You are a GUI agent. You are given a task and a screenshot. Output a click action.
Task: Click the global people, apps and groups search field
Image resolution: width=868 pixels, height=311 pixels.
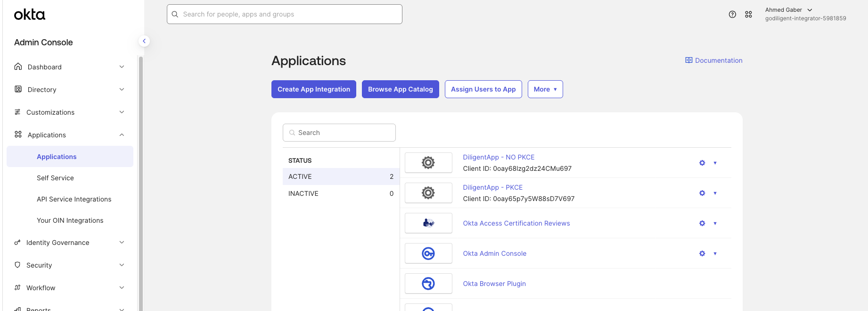tap(285, 14)
